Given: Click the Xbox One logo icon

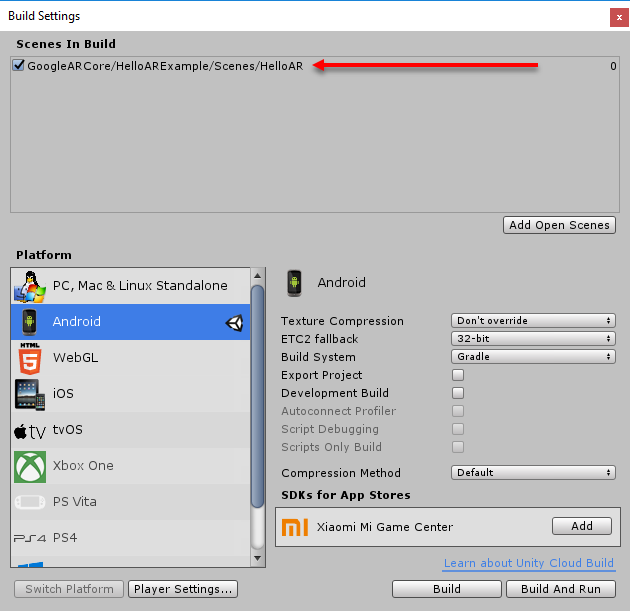Looking at the screenshot, I should 30,466.
